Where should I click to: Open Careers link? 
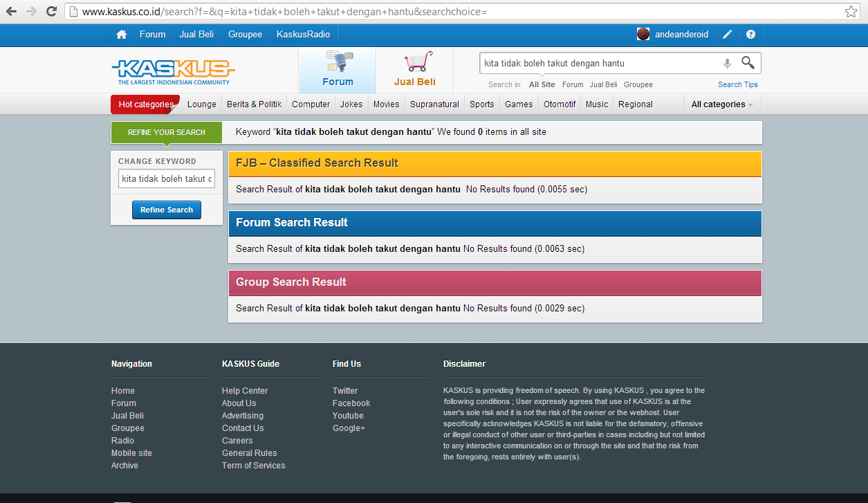click(x=237, y=441)
